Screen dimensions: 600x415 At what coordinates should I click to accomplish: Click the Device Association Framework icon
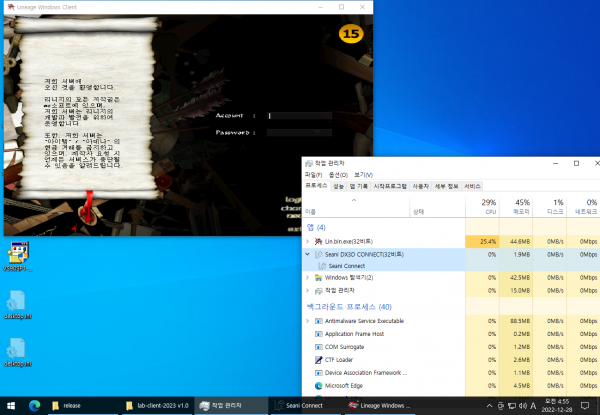(x=318, y=373)
